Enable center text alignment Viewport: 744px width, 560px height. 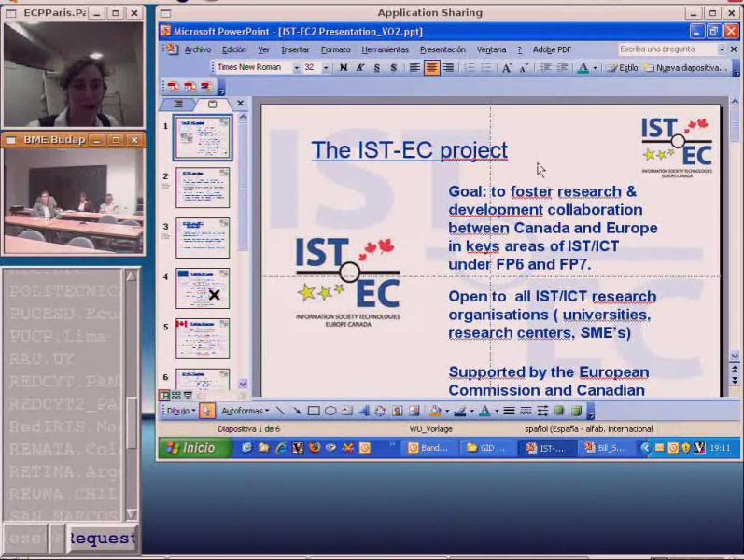tap(431, 68)
